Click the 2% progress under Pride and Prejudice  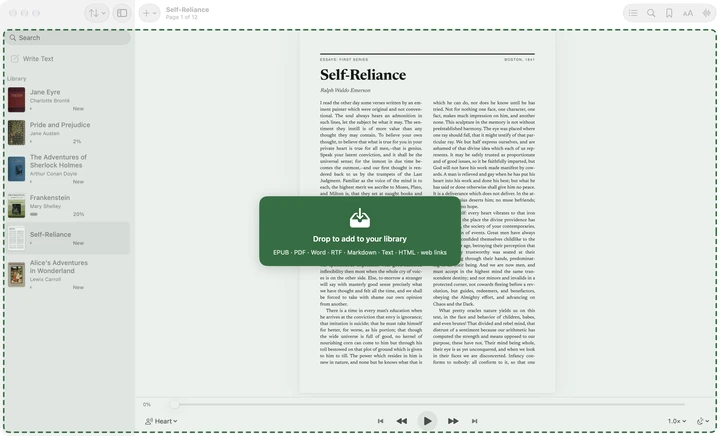[77, 141]
